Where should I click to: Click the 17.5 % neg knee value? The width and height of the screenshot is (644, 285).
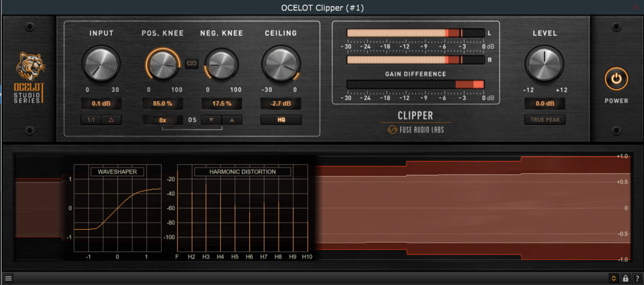(x=222, y=104)
